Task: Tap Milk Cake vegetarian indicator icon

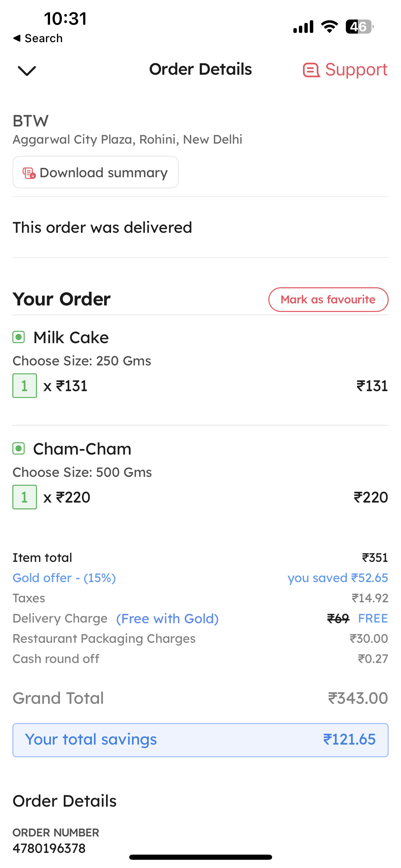Action: click(19, 337)
